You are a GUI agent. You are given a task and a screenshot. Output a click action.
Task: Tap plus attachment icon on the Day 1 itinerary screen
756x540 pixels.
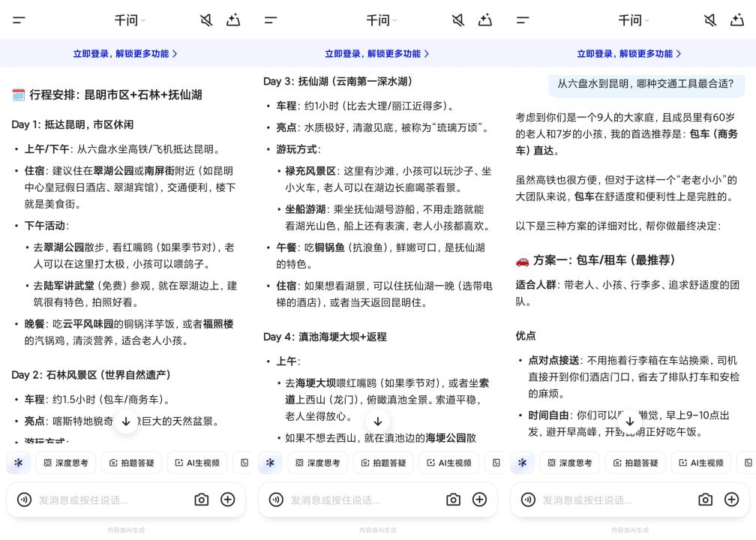pos(227,499)
